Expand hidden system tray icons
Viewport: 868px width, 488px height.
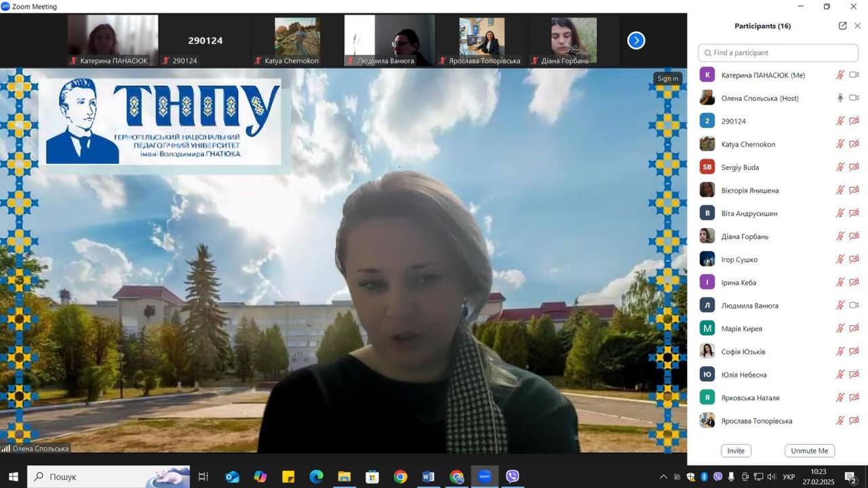pyautogui.click(x=663, y=477)
